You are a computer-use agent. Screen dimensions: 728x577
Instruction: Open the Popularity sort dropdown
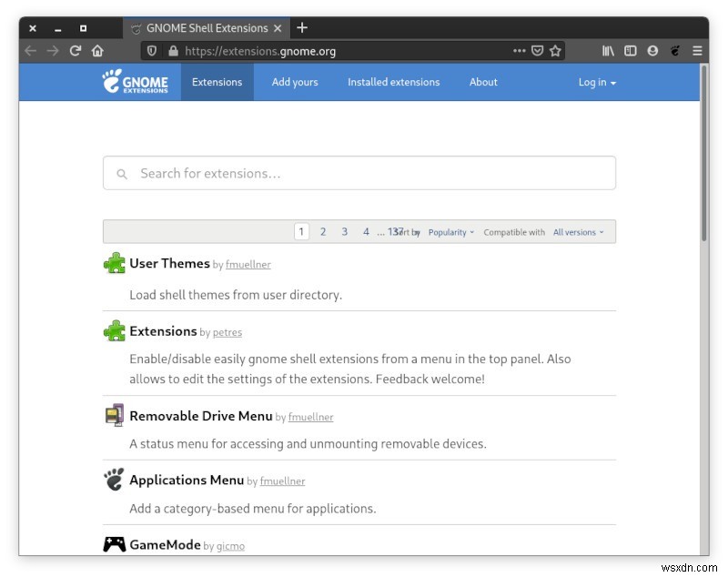coord(451,232)
